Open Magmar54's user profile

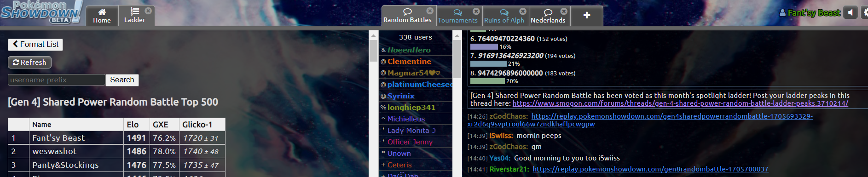pyautogui.click(x=416, y=73)
